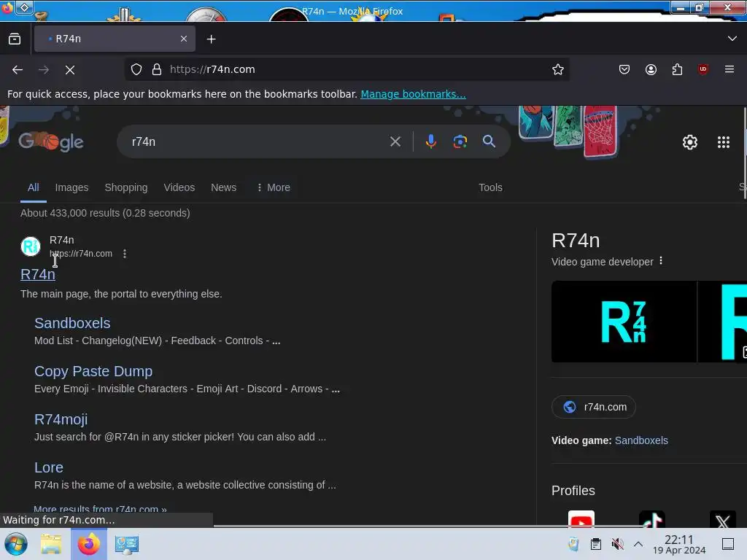Open tracking protection shield icon
747x560 pixels.
click(136, 69)
